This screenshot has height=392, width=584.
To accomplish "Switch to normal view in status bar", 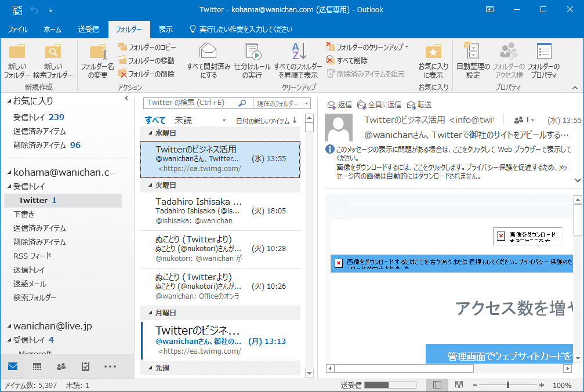I will pos(437,385).
